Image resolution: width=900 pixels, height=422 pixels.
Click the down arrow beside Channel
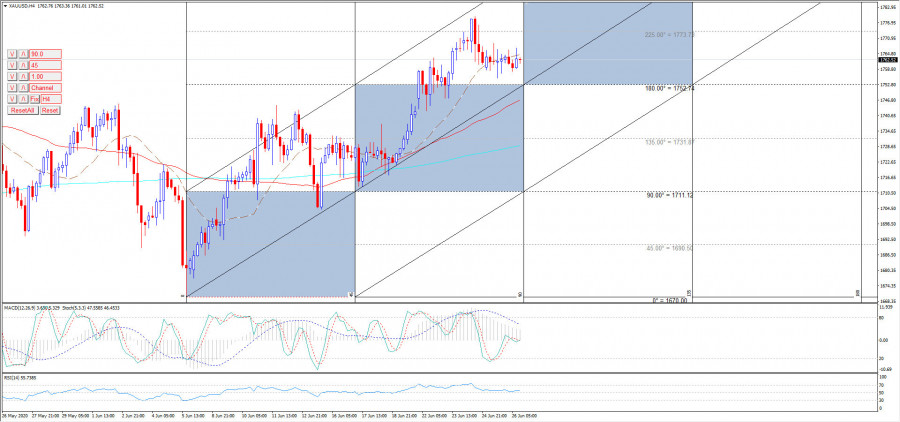tap(11, 88)
